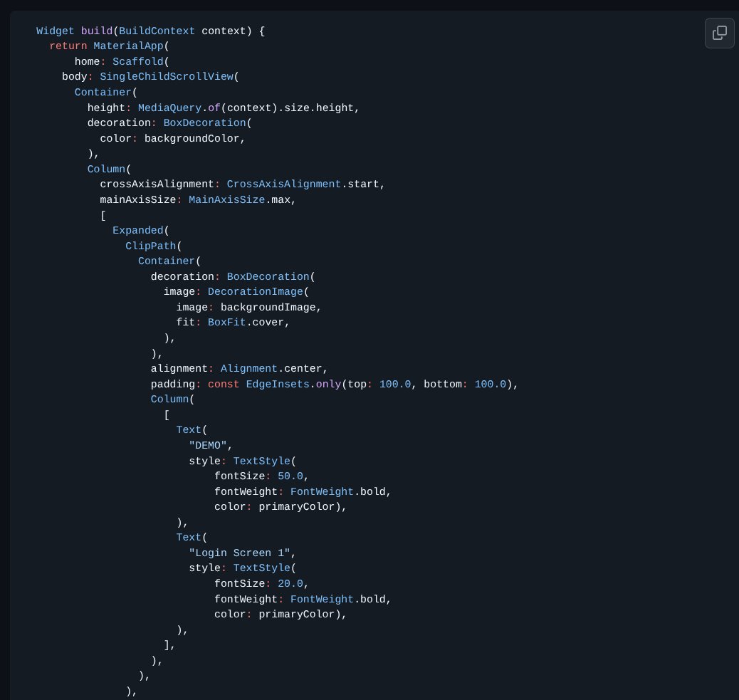Copy the code snippet to clipboard
The image size is (739, 700).
point(719,33)
